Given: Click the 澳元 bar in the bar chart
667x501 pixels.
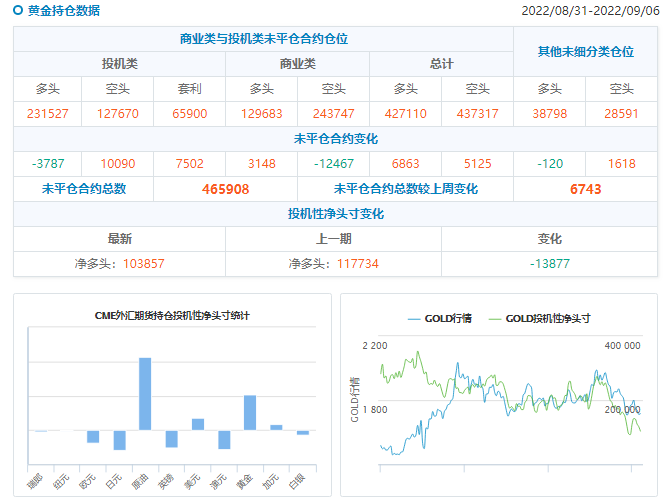Looking at the screenshot, I should point(224,440).
